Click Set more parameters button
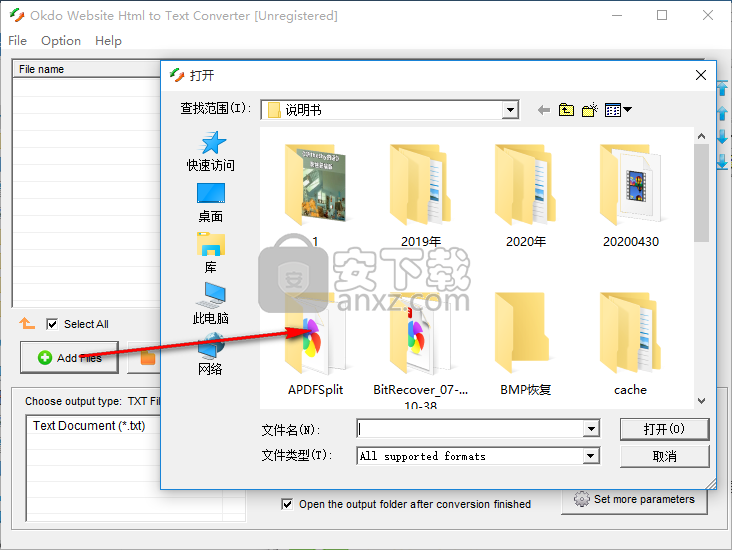 pos(634,500)
